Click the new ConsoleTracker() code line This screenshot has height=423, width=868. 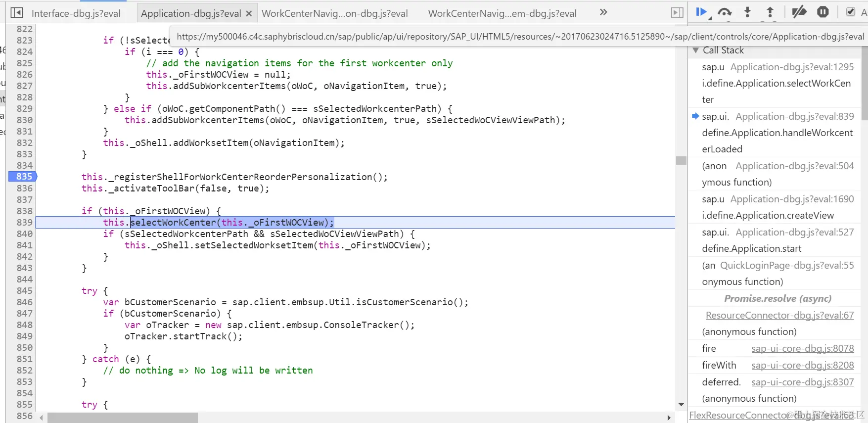click(x=270, y=325)
